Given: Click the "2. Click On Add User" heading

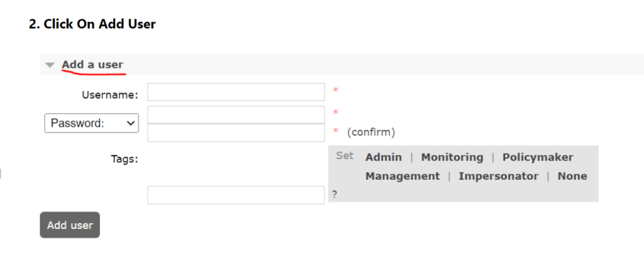Looking at the screenshot, I should click(92, 25).
